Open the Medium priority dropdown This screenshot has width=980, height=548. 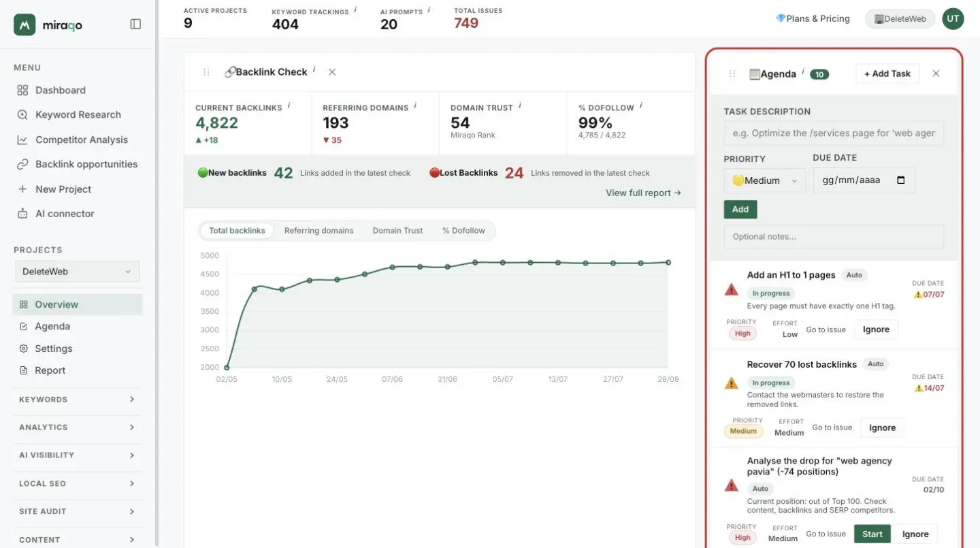pyautogui.click(x=765, y=180)
